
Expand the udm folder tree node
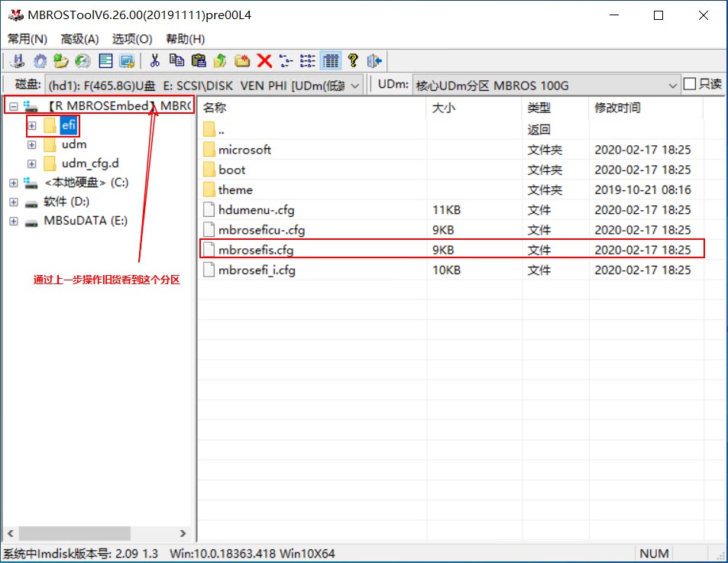[31, 144]
